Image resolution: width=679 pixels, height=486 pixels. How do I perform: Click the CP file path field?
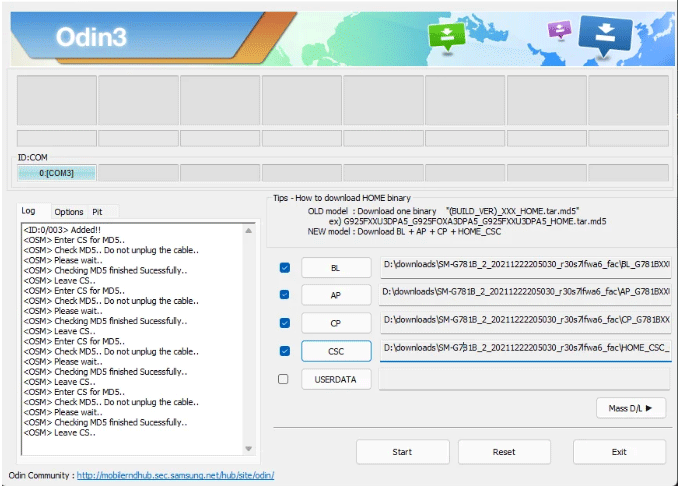point(525,322)
